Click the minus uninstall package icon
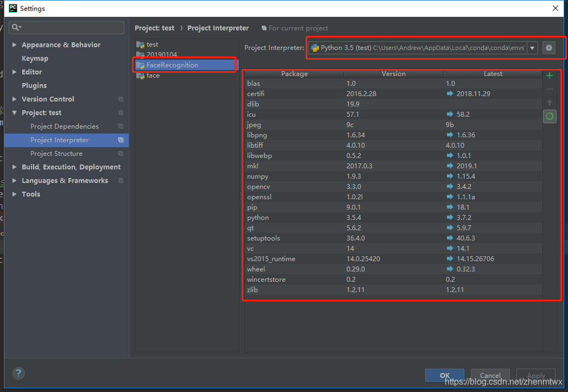The width and height of the screenshot is (568, 392). 549,89
